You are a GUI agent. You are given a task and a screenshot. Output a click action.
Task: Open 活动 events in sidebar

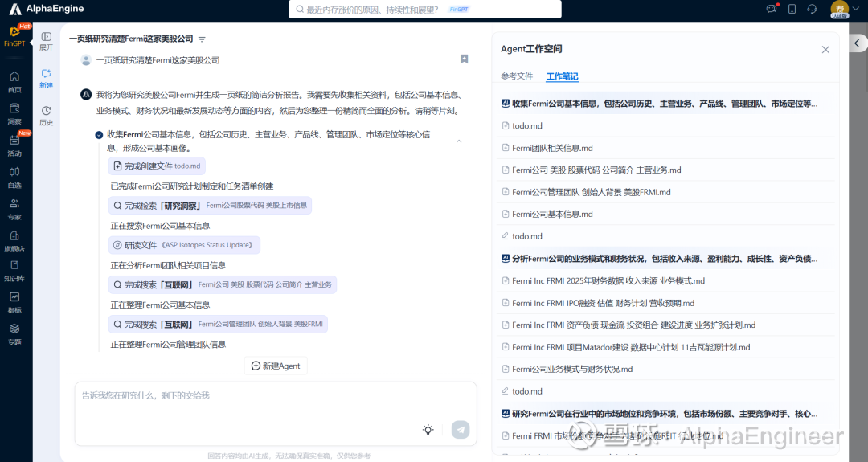pos(15,146)
